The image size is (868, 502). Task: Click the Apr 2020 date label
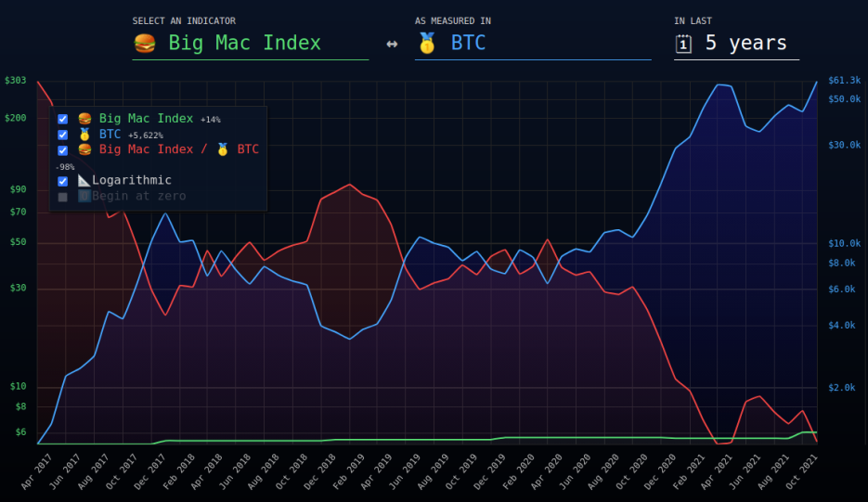pyautogui.click(x=546, y=471)
